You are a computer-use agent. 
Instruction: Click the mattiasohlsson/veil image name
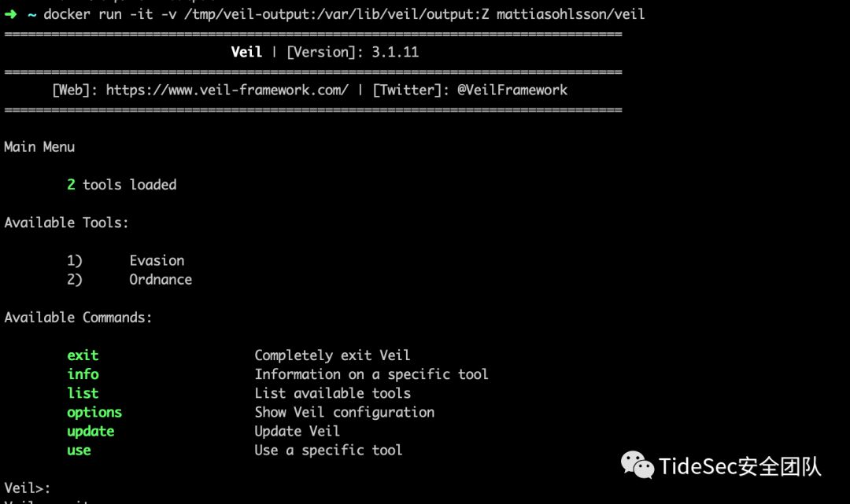[571, 14]
